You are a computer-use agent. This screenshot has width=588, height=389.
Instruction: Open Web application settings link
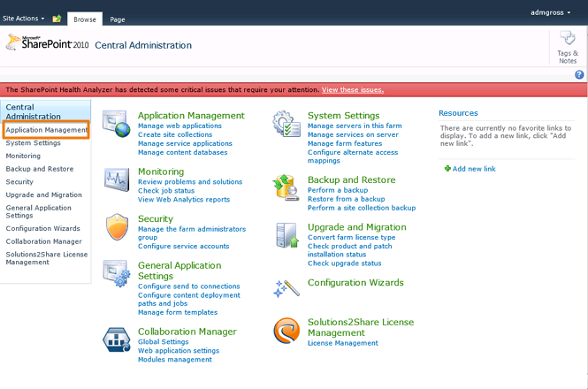tap(179, 351)
